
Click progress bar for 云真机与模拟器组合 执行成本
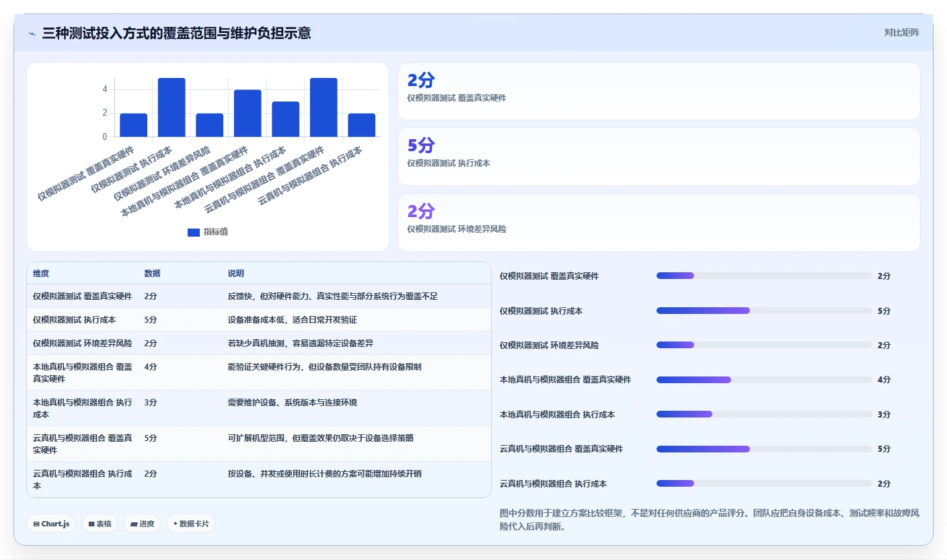(x=764, y=483)
